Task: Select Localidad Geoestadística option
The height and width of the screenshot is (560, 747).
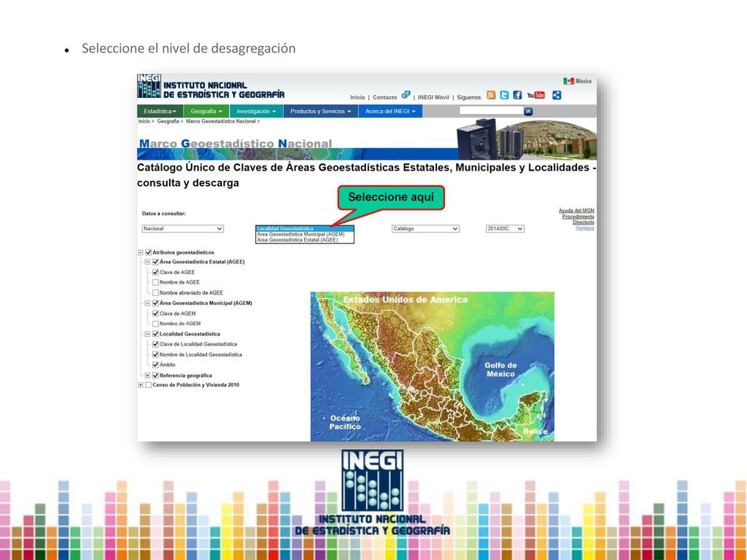Action: (305, 228)
